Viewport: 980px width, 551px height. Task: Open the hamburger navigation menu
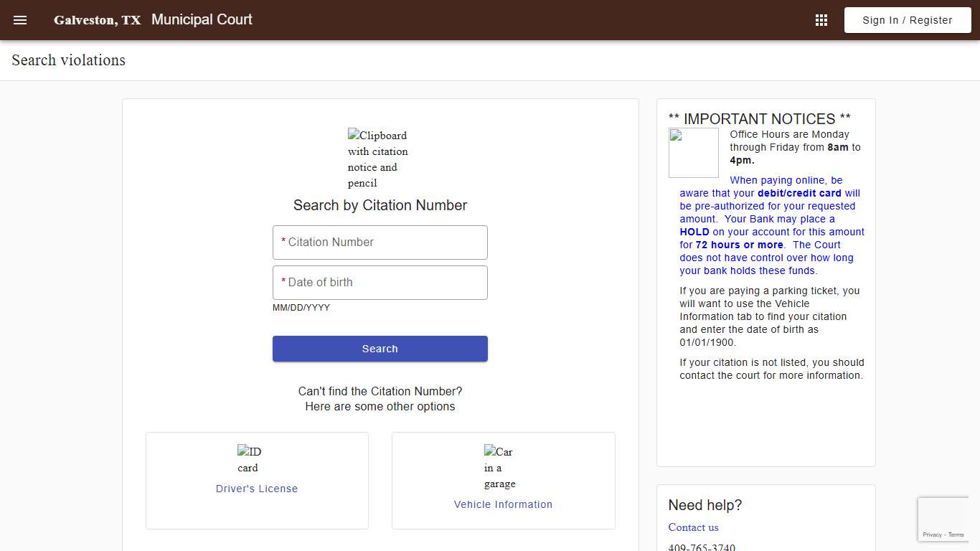click(19, 19)
